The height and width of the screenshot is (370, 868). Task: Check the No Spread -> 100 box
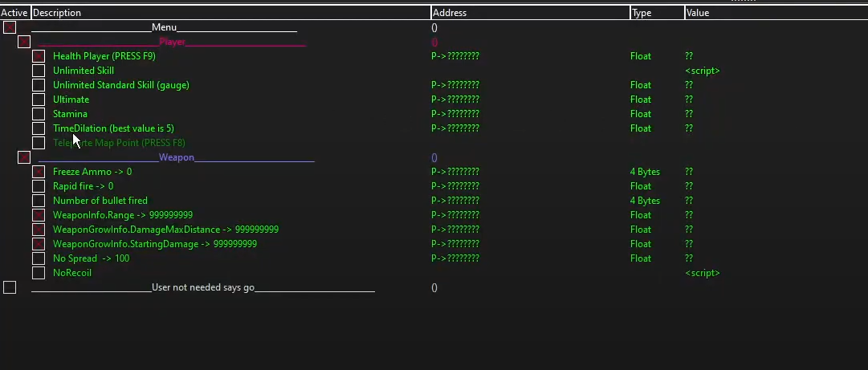pyautogui.click(x=39, y=258)
